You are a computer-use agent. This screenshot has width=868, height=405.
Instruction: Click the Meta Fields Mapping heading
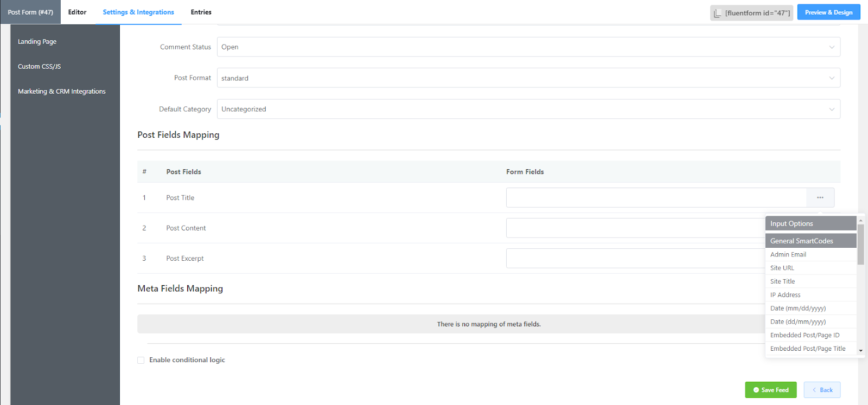[x=180, y=288]
